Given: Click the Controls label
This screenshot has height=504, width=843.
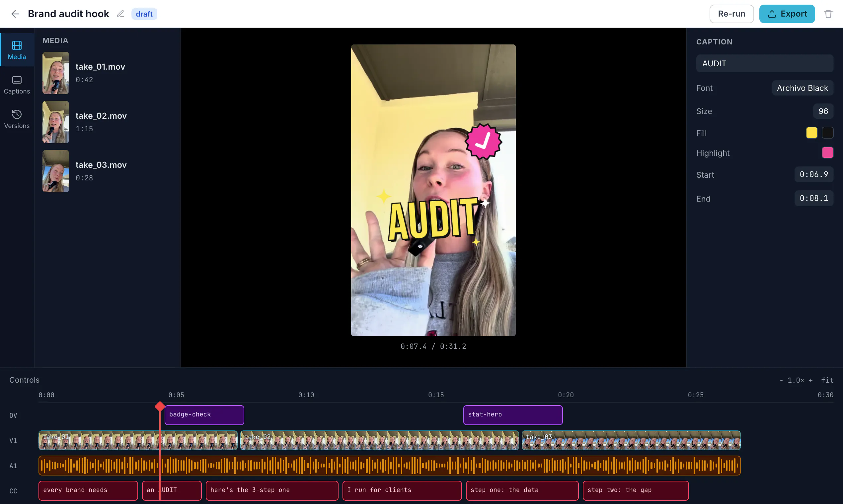Looking at the screenshot, I should pyautogui.click(x=25, y=380).
